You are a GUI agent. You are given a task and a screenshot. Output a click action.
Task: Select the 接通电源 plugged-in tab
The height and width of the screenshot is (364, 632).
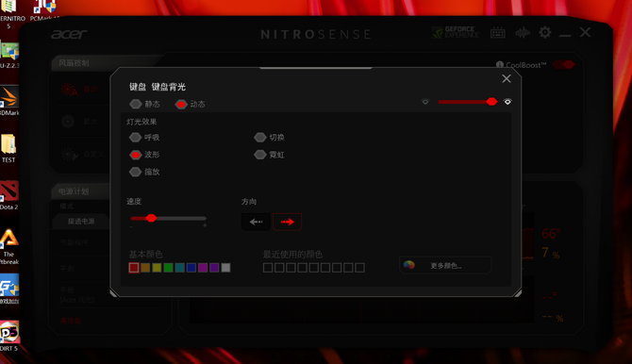pos(81,222)
